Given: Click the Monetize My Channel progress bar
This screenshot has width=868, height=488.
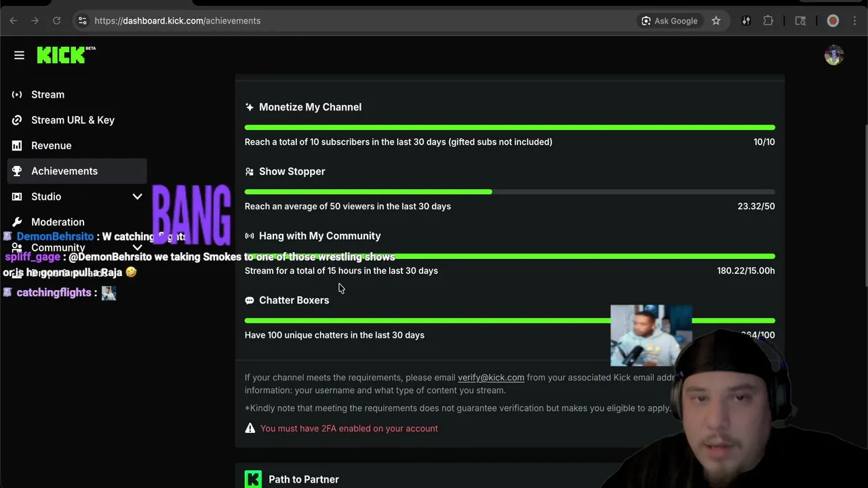Looking at the screenshot, I should tap(510, 127).
